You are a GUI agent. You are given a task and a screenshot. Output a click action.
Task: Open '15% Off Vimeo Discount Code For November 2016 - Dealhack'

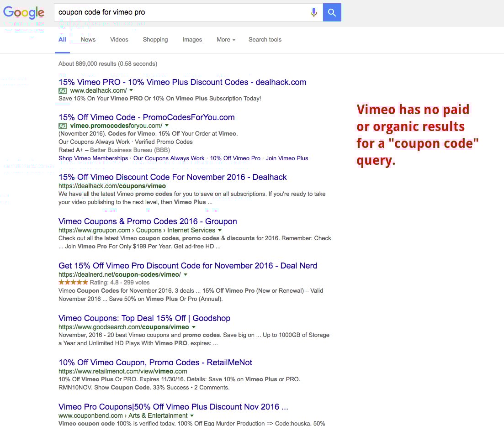tap(173, 177)
